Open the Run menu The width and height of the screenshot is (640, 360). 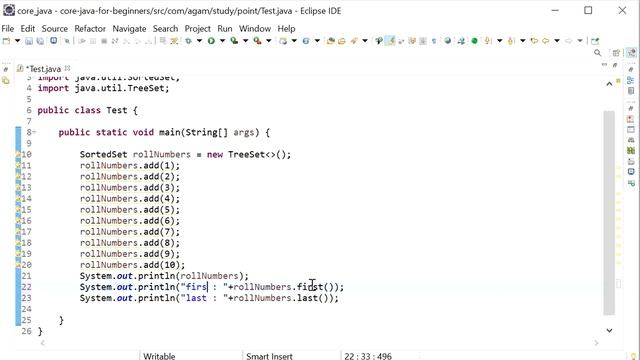pyautogui.click(x=224, y=29)
